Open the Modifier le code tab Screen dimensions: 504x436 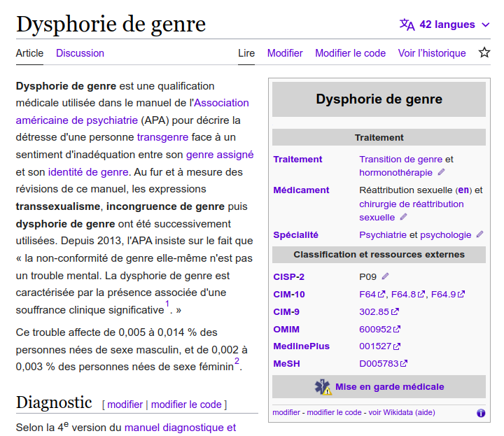pyautogui.click(x=350, y=53)
